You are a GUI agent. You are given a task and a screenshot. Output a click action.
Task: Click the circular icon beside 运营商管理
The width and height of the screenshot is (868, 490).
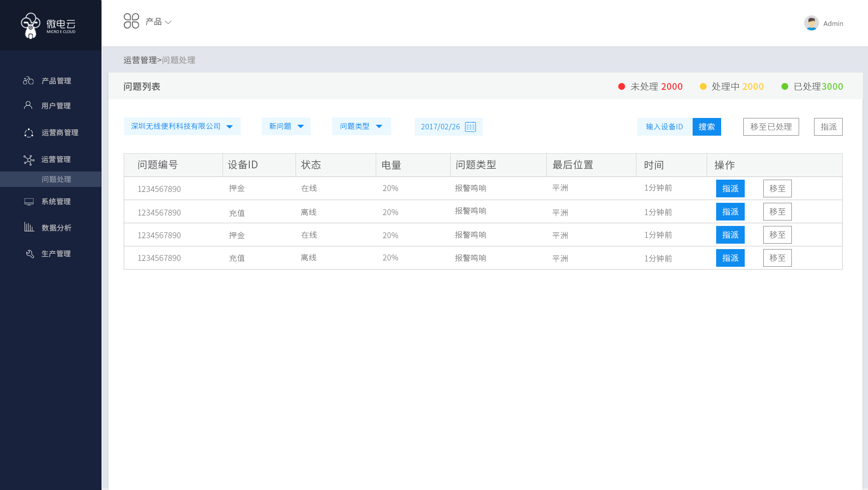click(29, 132)
